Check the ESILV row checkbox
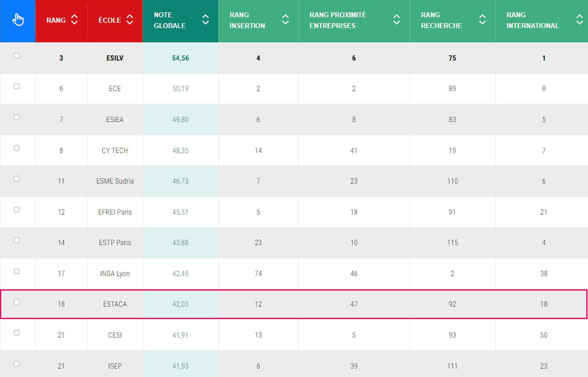Screen dimensions: 588x377 (17, 56)
